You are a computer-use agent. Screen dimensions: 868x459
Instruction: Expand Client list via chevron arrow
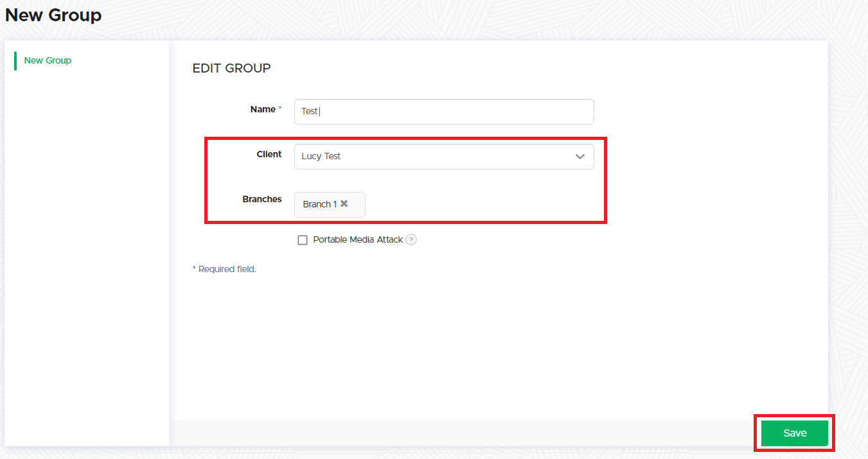click(580, 157)
